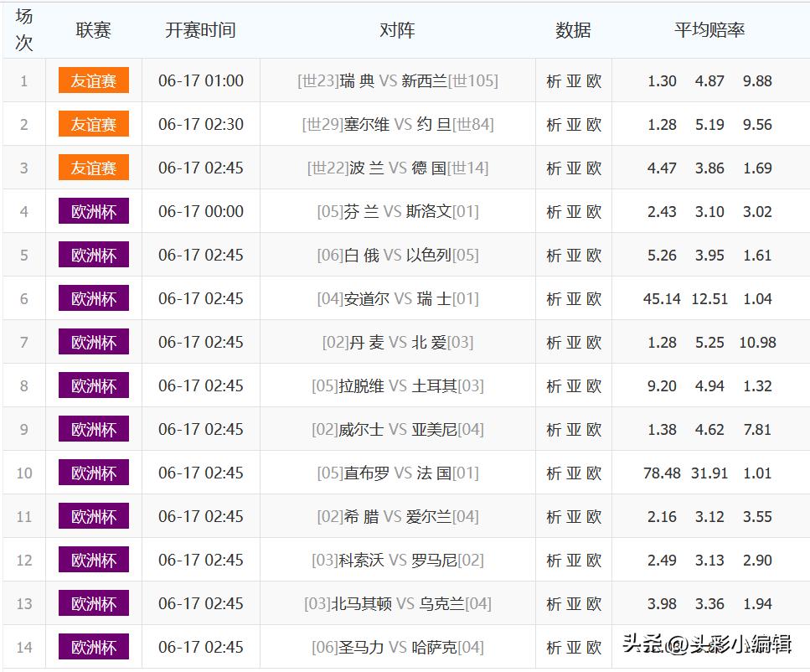The image size is (810, 672).
Task: Open 亚 odds for 科索沃 VS 罗马尼亚
Action: [573, 560]
